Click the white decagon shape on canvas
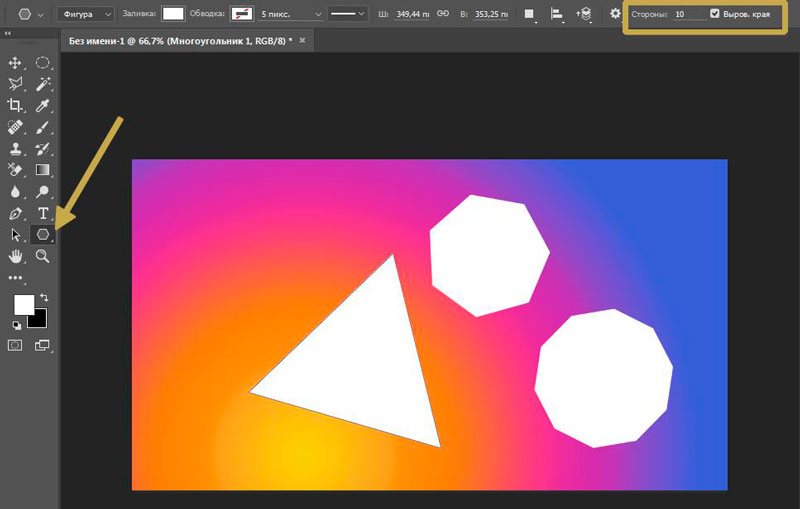The height and width of the screenshot is (509, 800). pyautogui.click(x=604, y=378)
